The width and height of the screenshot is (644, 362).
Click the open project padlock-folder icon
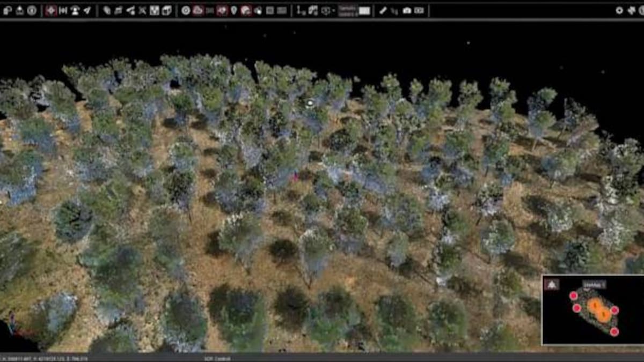point(8,10)
